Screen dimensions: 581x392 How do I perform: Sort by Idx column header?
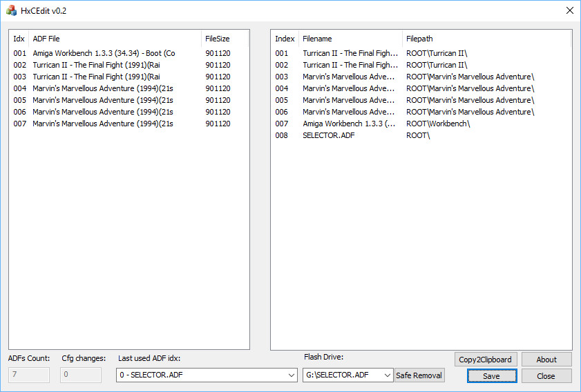click(19, 39)
